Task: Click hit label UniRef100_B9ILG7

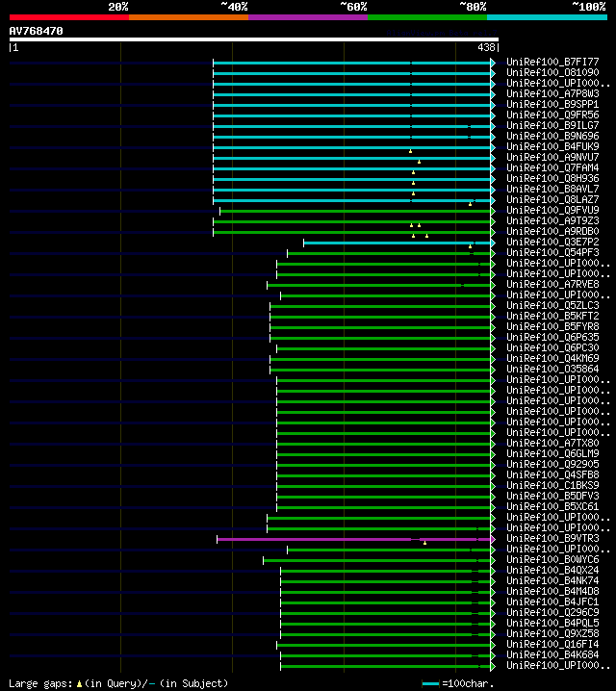Action: [x=552, y=125]
